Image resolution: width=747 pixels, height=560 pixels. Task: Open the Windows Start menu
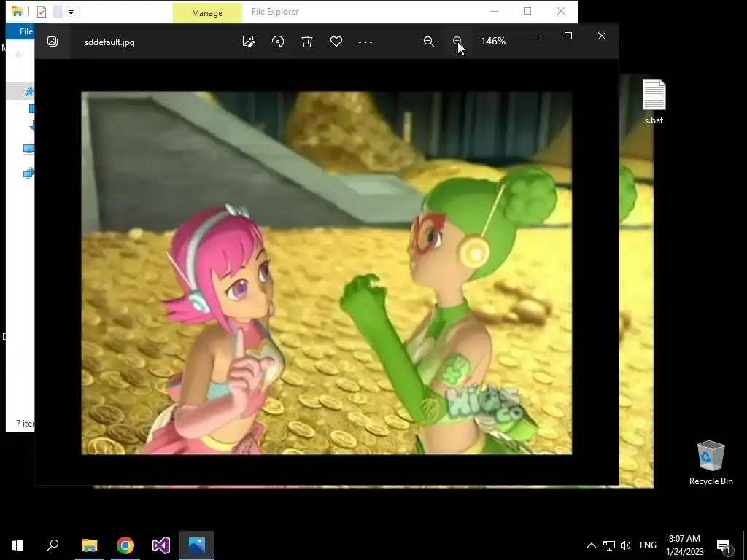tap(18, 545)
